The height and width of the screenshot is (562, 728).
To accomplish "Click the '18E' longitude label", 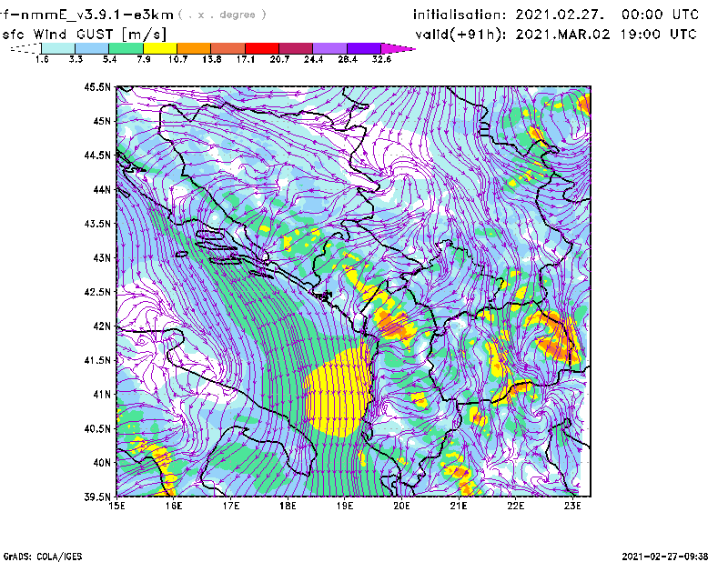I will pyautogui.click(x=288, y=506).
